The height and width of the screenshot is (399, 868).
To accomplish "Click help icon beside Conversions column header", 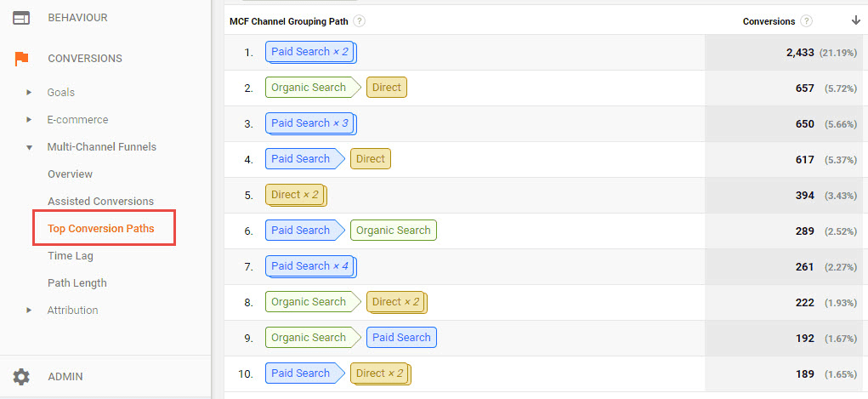I will click(x=806, y=21).
